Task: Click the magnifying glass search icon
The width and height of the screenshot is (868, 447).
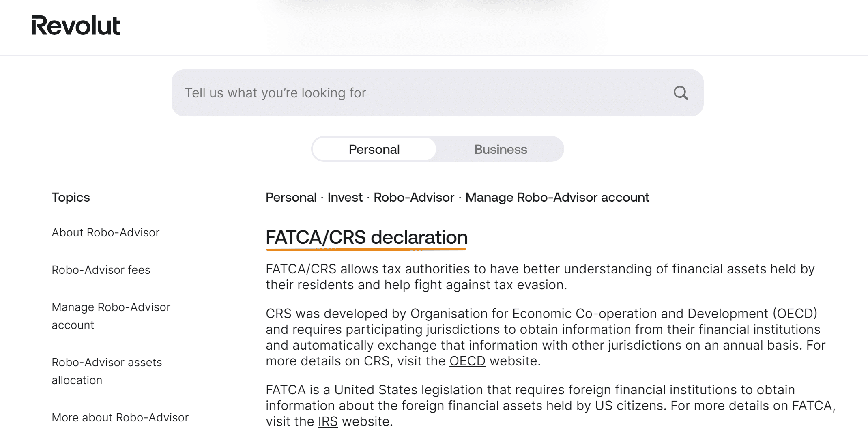Action: pyautogui.click(x=681, y=93)
